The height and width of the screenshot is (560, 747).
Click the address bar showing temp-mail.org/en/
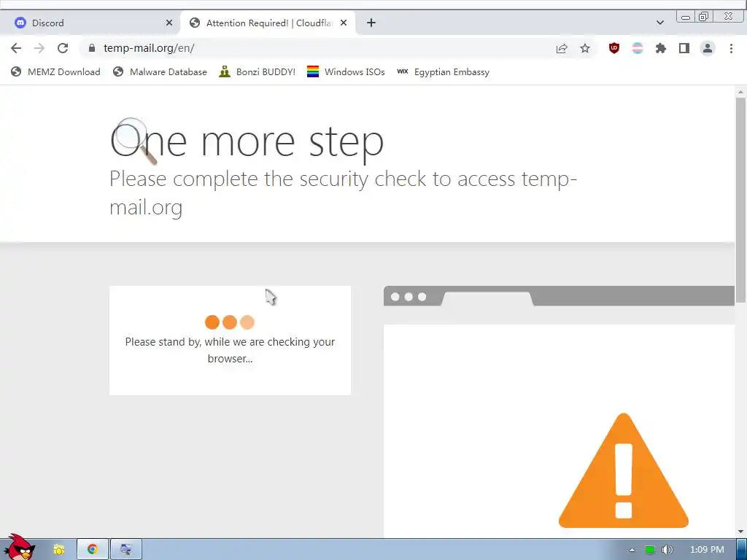(x=314, y=48)
